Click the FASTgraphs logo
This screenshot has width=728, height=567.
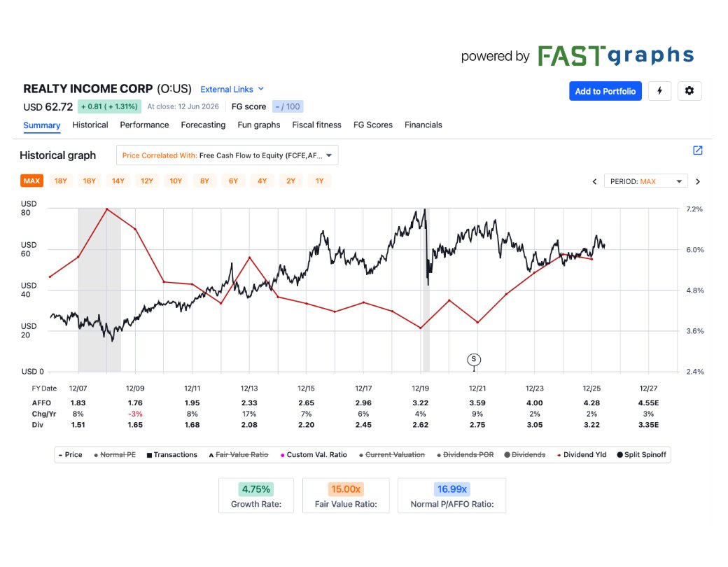tap(615, 56)
